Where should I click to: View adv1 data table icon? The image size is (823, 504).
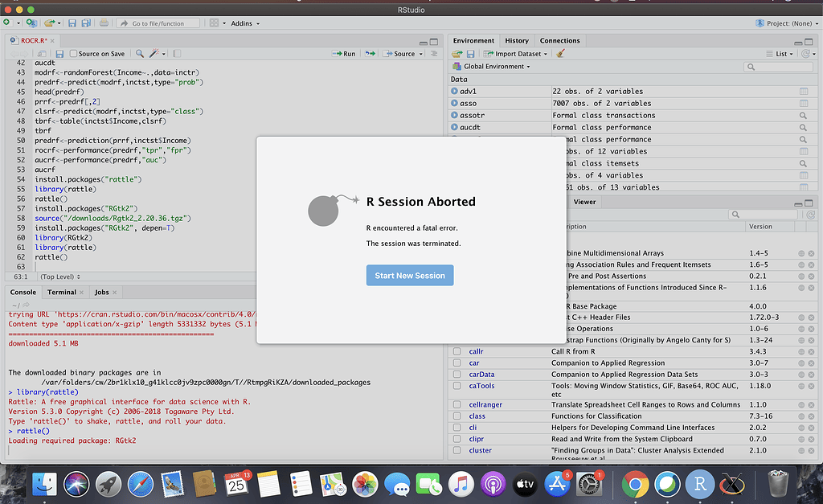pyautogui.click(x=803, y=92)
